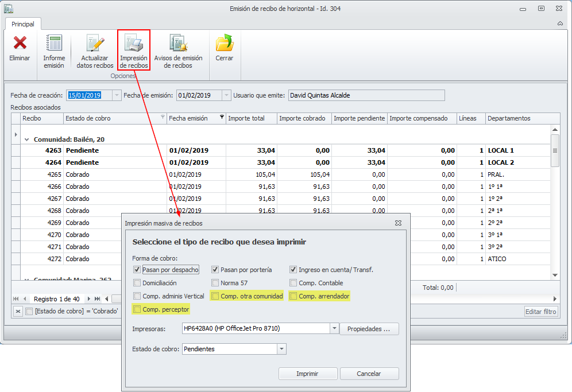Click the Cancelar button

pyautogui.click(x=369, y=374)
